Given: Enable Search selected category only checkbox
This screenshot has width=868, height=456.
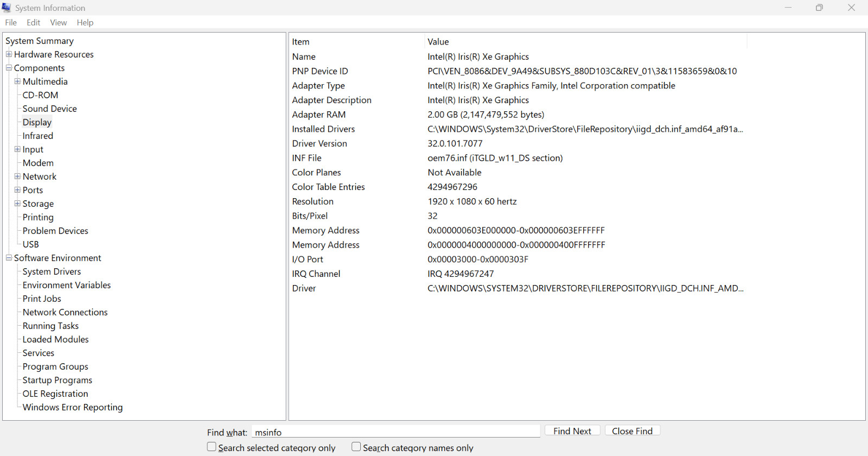Looking at the screenshot, I should click(212, 447).
